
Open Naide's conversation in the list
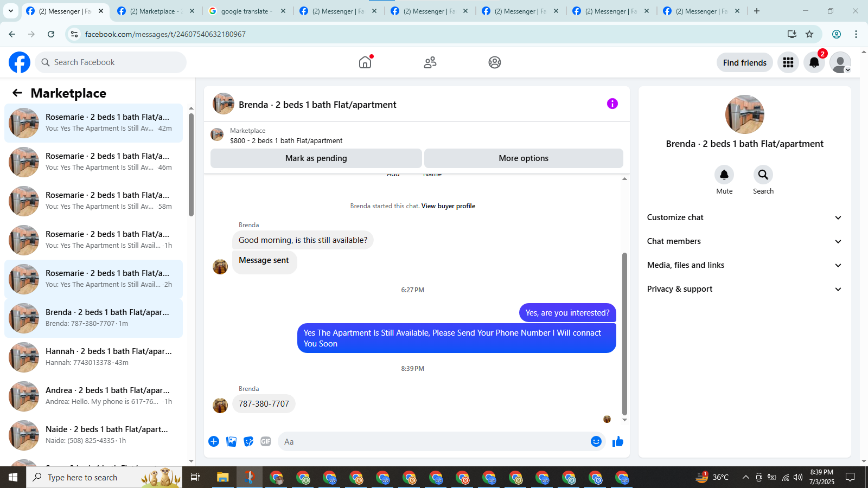(x=93, y=435)
